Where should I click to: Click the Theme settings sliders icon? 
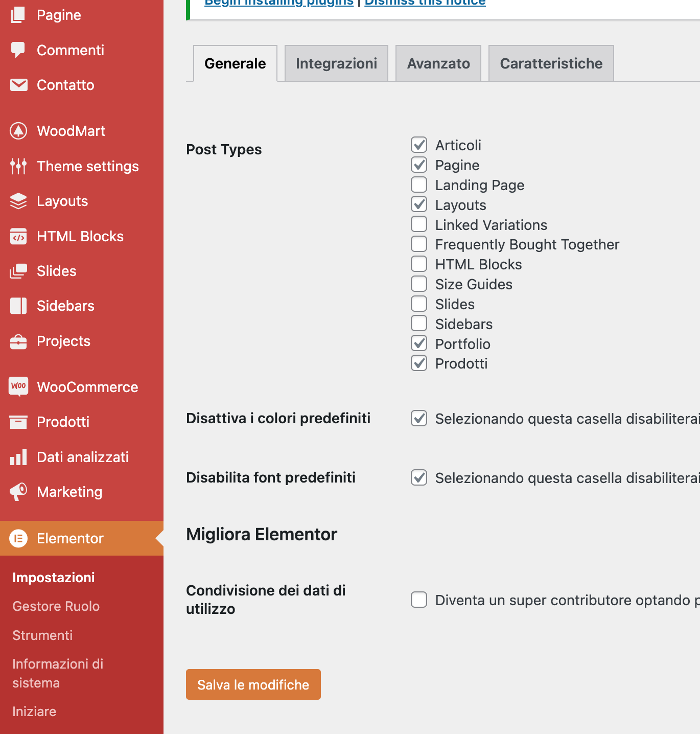click(18, 166)
